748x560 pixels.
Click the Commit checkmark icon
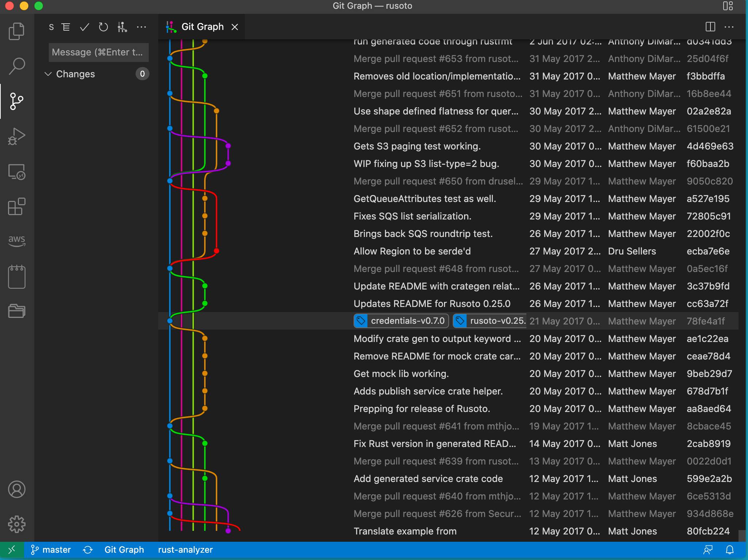click(84, 27)
